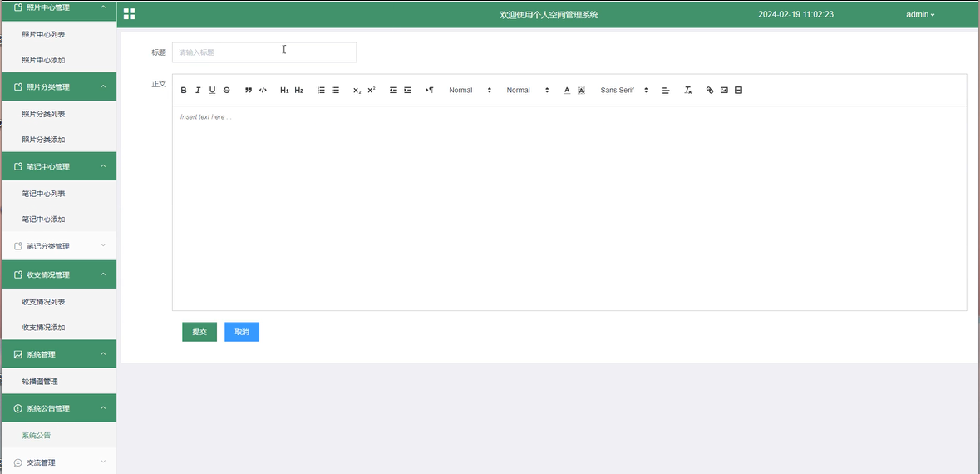980x474 pixels.
Task: Expand the 交流管理 menu
Action: click(58, 462)
